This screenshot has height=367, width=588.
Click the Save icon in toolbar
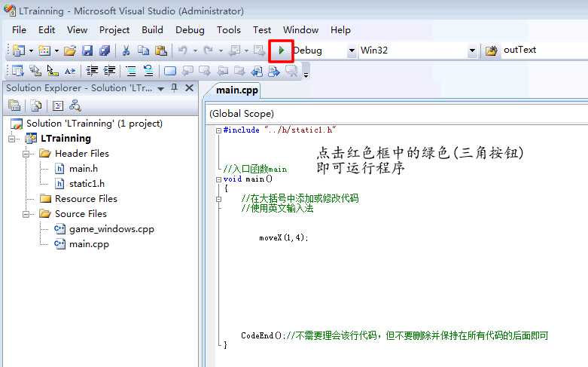tap(87, 50)
